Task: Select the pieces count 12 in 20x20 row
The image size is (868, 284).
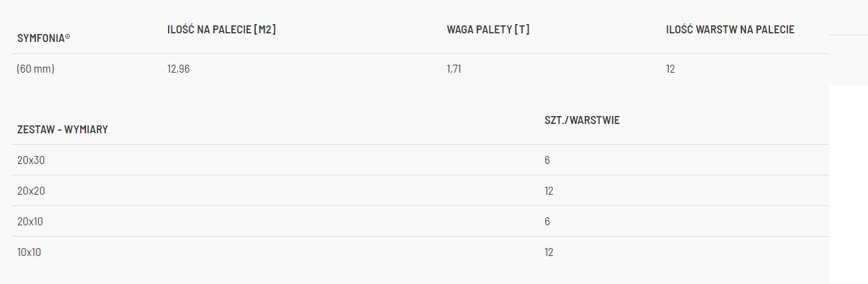Action: [x=549, y=191]
